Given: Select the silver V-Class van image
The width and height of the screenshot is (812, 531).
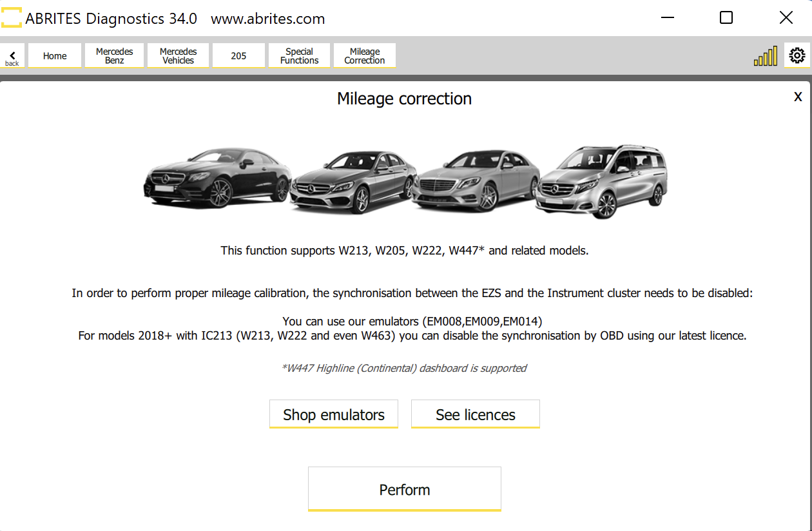Looking at the screenshot, I should (601, 182).
